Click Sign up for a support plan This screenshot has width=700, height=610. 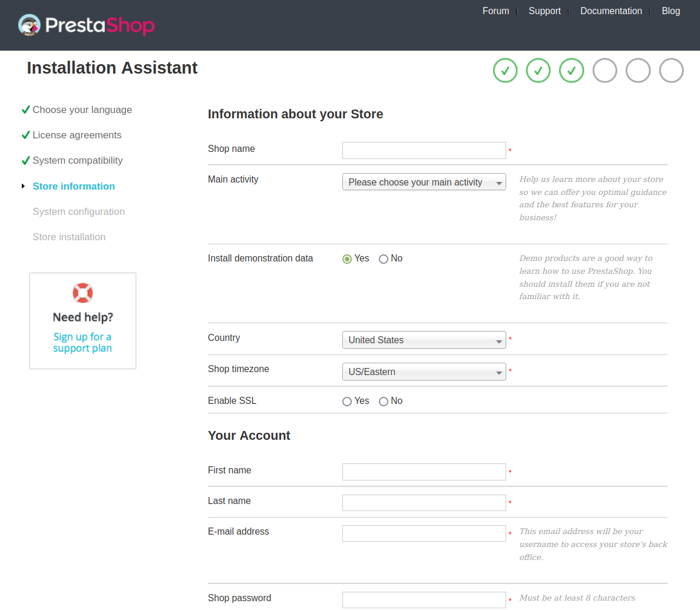tap(82, 343)
